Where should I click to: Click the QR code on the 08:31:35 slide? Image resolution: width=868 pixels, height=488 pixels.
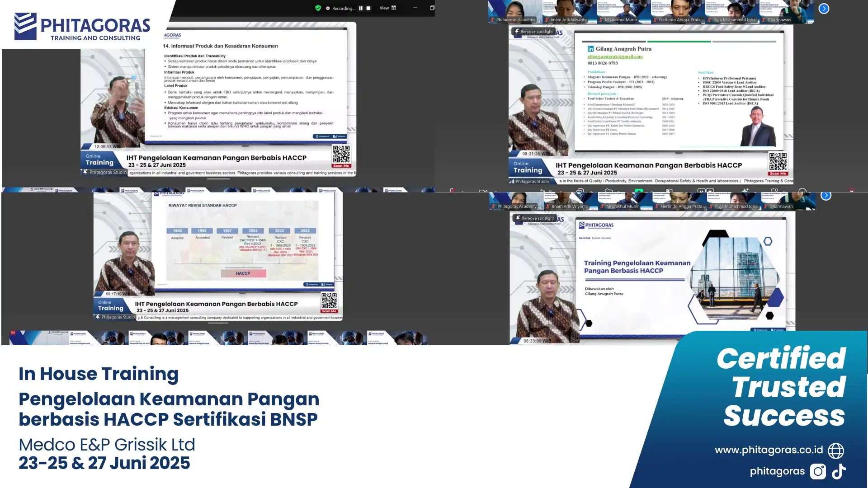point(778,161)
